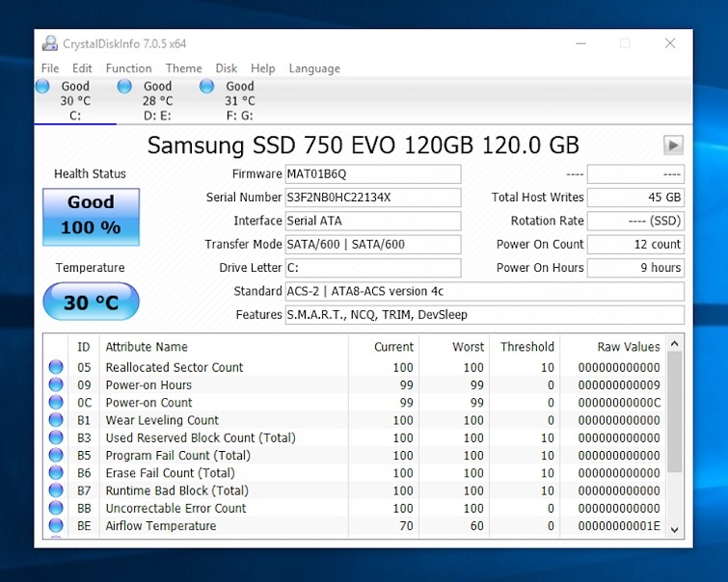Open the Language menu
Viewport: 728px width, 582px height.
click(314, 68)
